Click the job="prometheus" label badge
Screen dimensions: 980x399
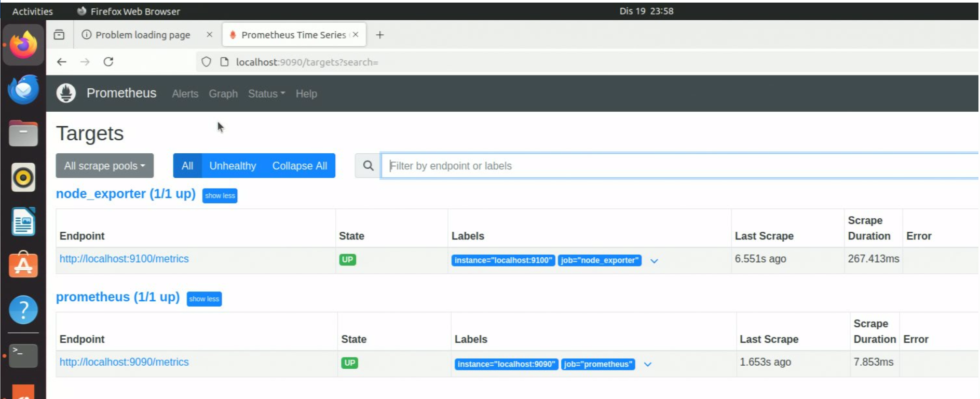pos(598,364)
